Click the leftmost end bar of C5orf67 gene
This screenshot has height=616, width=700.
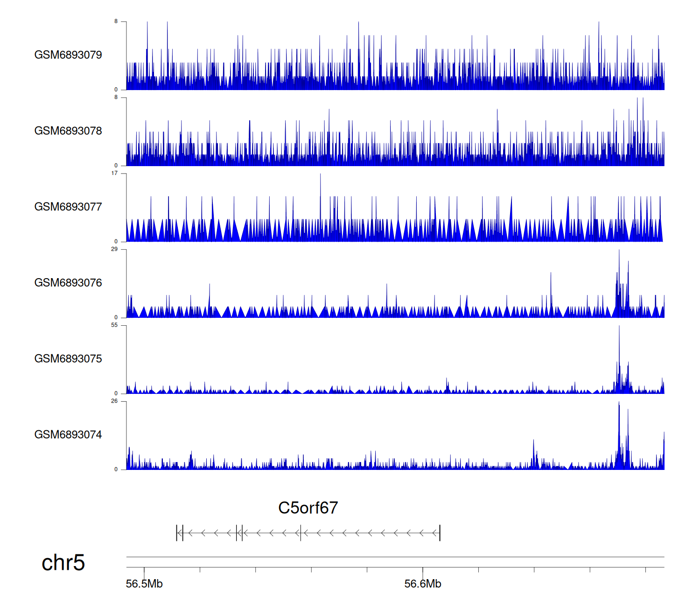(177, 532)
